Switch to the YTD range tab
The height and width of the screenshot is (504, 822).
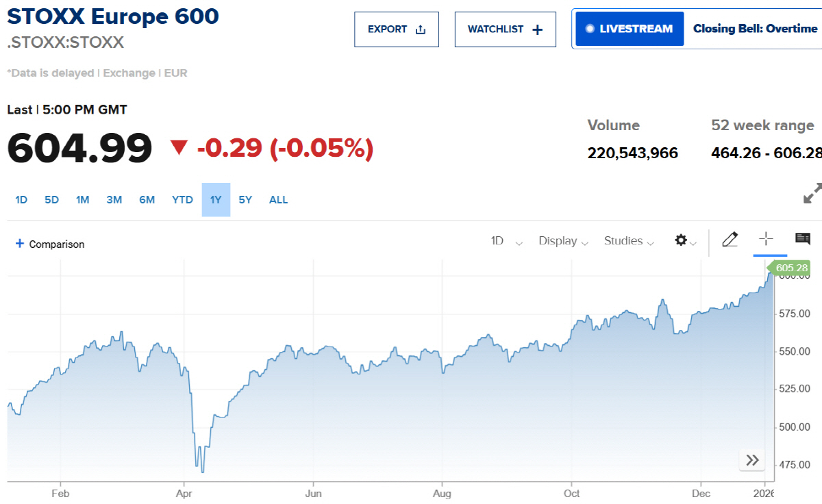(182, 199)
